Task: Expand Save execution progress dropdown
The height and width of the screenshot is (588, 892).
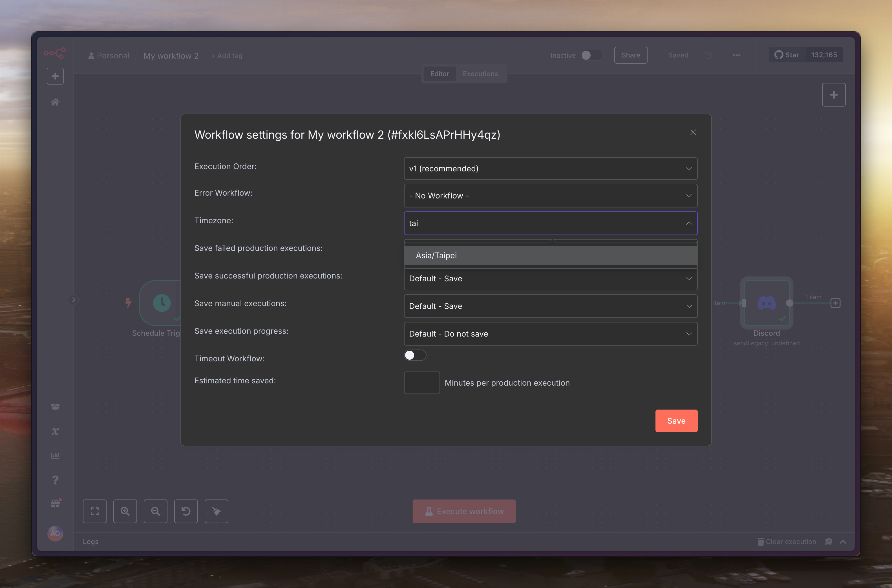Action: [x=550, y=334]
